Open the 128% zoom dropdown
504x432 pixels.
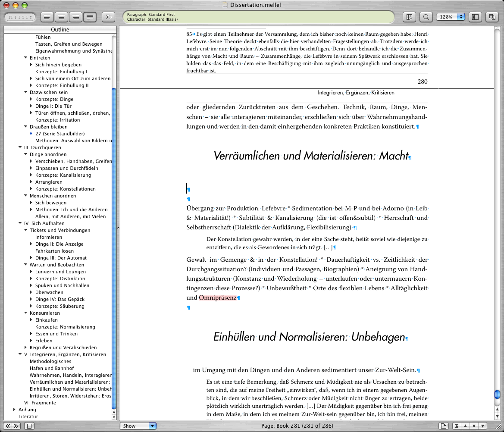[451, 17]
